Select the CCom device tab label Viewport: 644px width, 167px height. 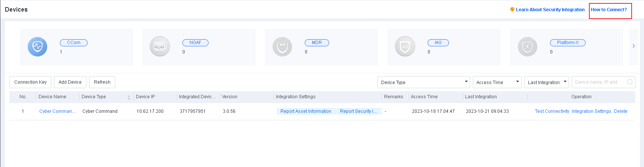click(74, 43)
